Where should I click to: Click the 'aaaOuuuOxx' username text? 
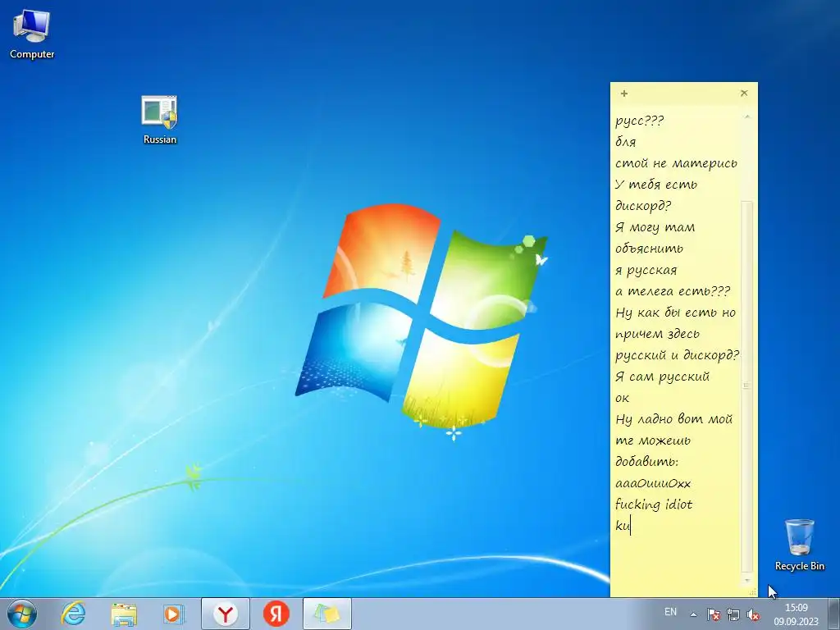653,484
